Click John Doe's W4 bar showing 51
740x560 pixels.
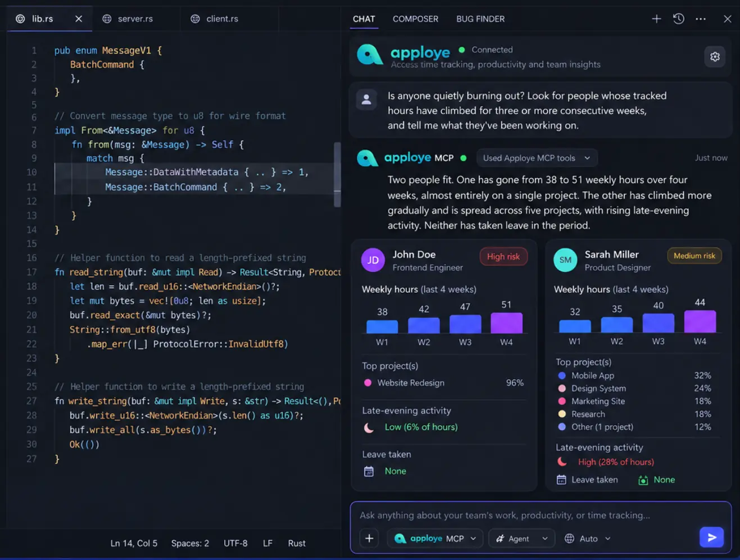506,323
